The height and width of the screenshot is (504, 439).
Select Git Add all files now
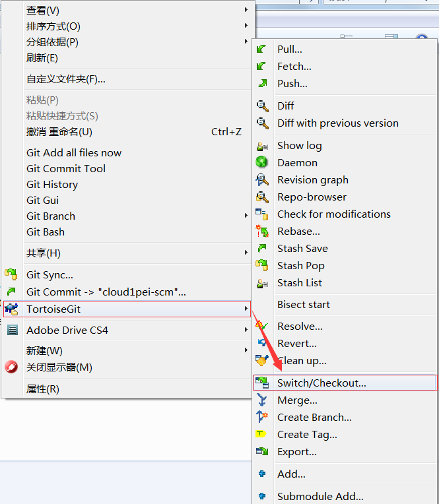point(127,152)
